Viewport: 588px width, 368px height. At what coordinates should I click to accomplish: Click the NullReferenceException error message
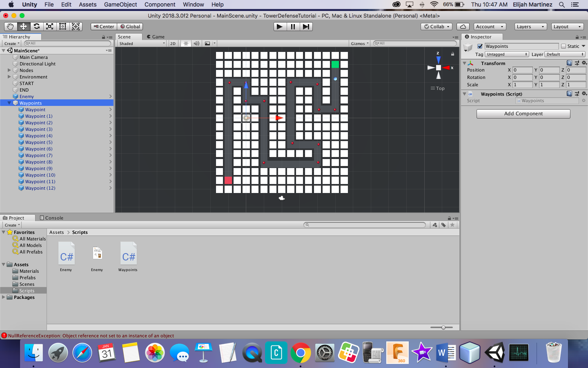point(88,335)
